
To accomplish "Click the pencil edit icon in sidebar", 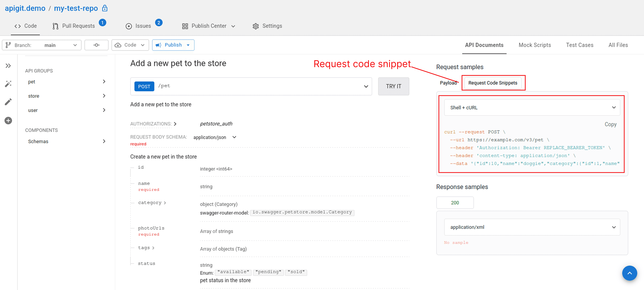I will (8, 102).
